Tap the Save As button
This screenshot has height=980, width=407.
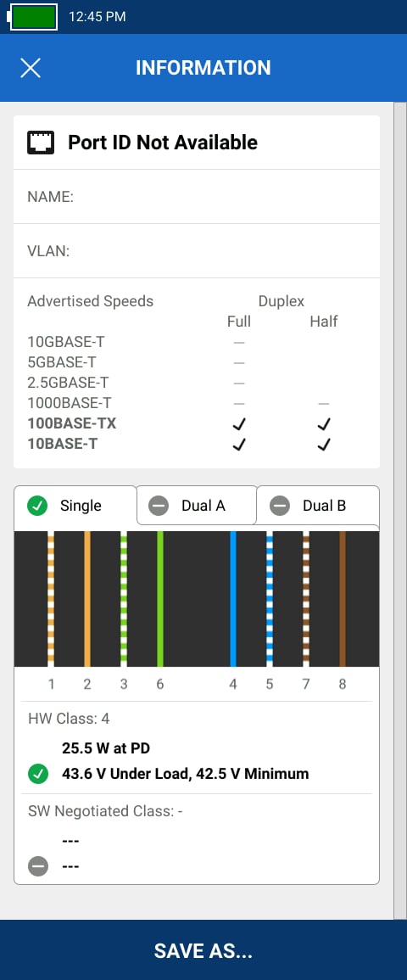203,950
